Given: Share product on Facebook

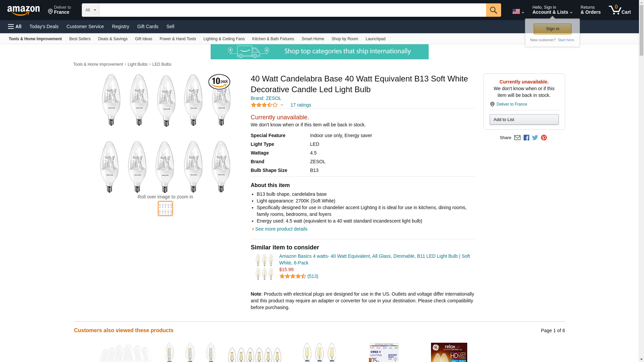Looking at the screenshot, I should click(526, 138).
